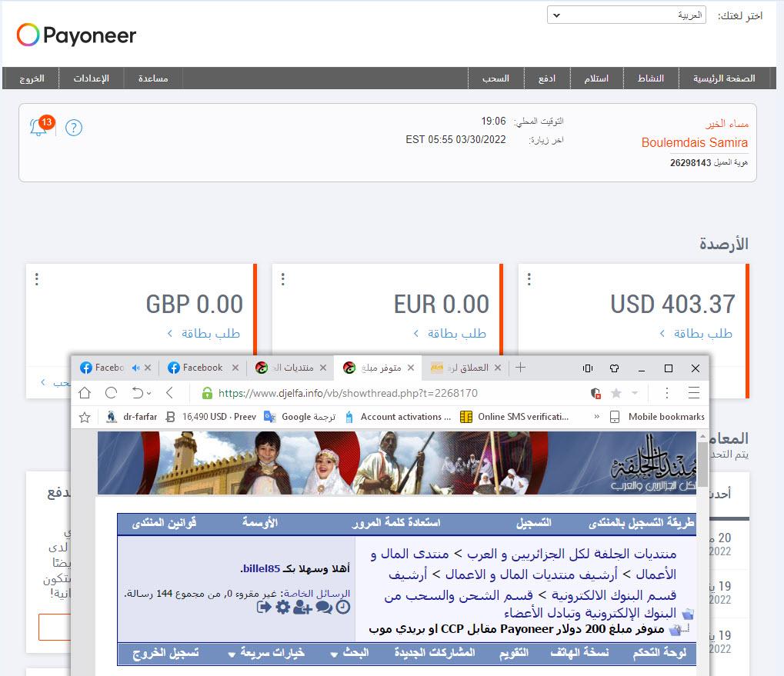
Task: Open the Online SMS verification bookmark
Action: click(x=515, y=417)
